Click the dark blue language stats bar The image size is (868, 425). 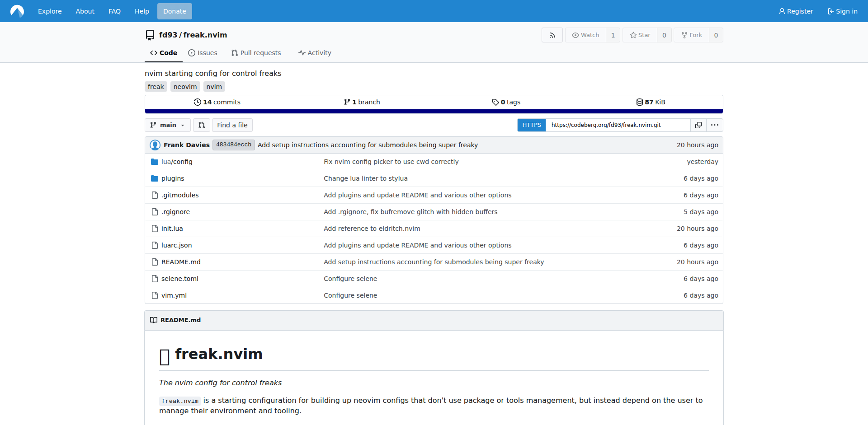tap(434, 111)
